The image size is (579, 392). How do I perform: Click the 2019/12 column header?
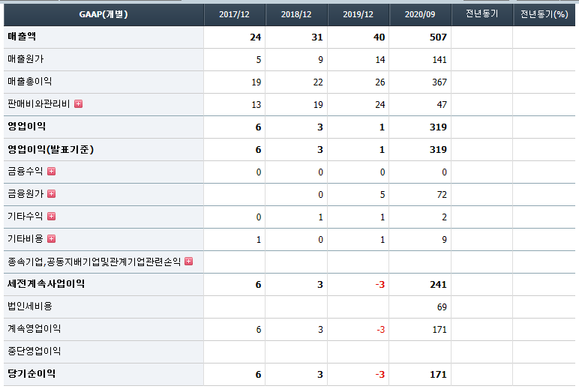coord(358,15)
